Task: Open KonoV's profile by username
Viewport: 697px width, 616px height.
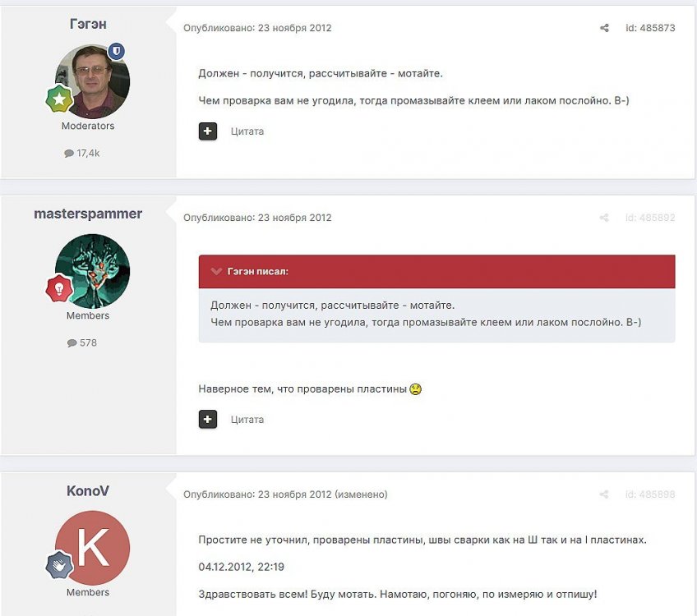Action: (x=88, y=491)
